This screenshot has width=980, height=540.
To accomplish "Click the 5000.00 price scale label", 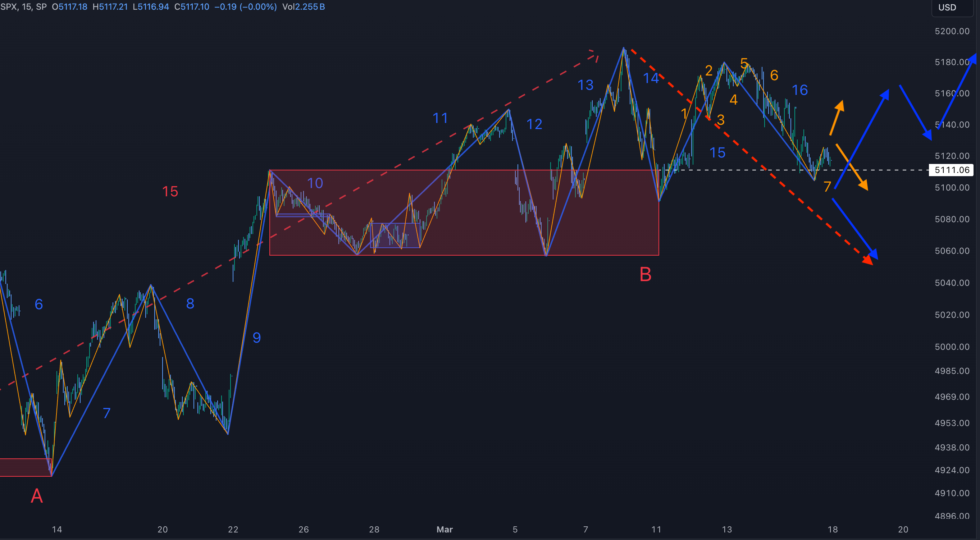I will [952, 347].
